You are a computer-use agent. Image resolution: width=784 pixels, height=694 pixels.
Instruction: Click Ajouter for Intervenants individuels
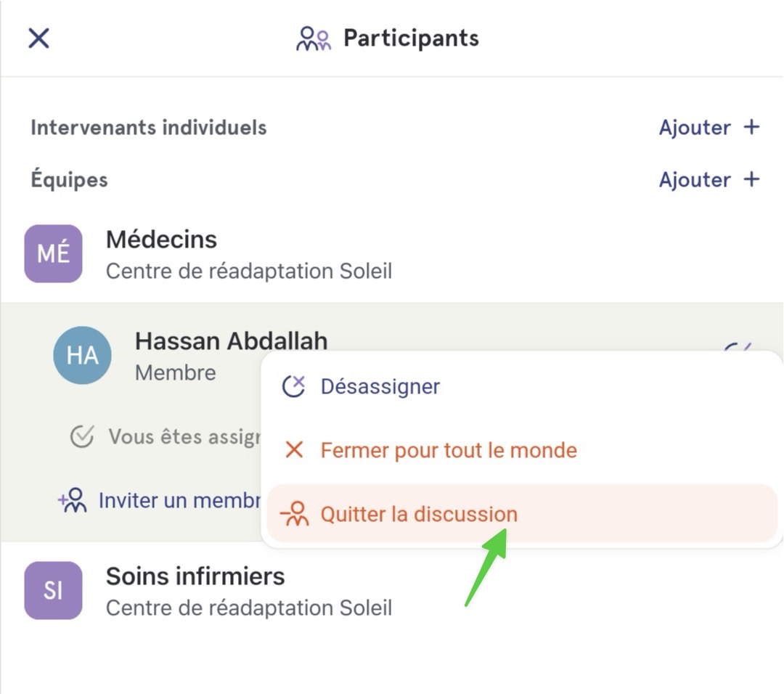coord(695,128)
